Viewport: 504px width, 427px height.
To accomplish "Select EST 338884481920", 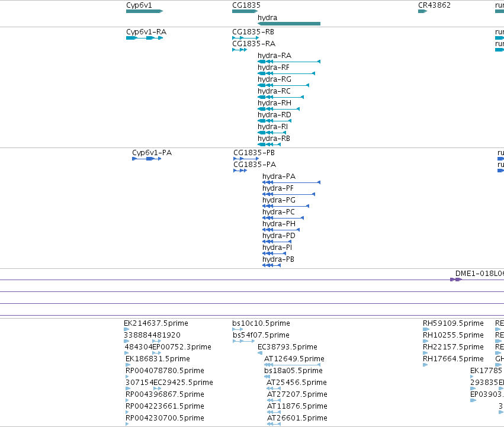I will pyautogui.click(x=126, y=341).
